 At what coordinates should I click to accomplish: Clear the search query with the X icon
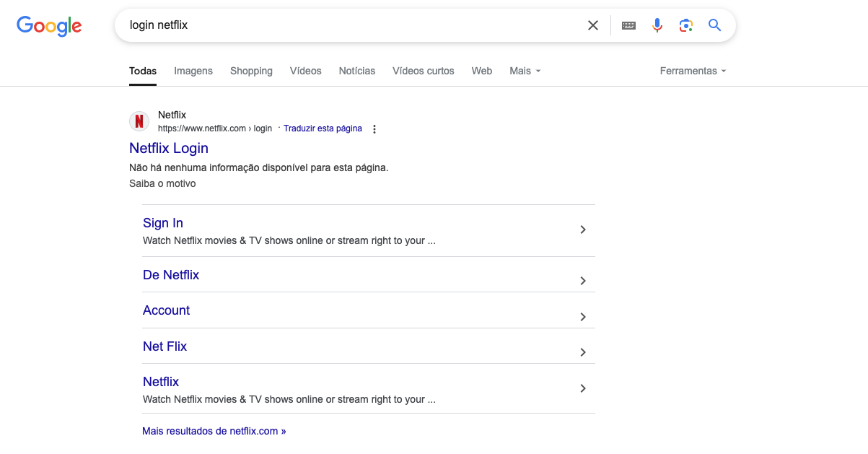click(593, 25)
